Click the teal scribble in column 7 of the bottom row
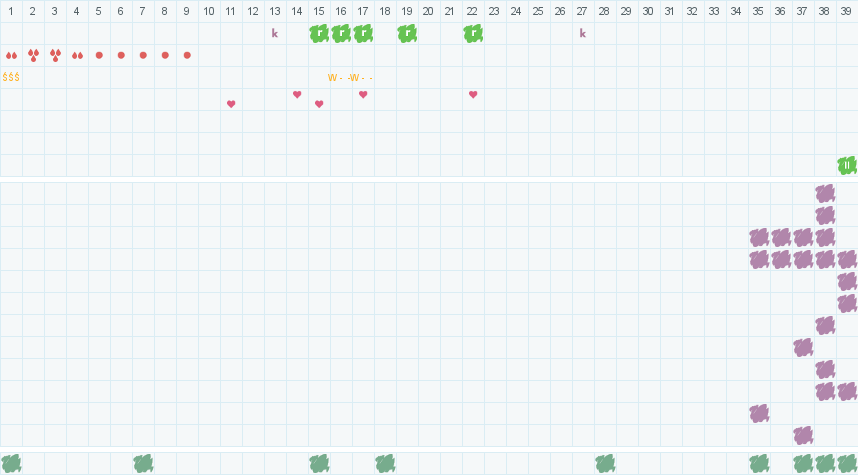Screen dimensions: 858x475 [x=143, y=463]
